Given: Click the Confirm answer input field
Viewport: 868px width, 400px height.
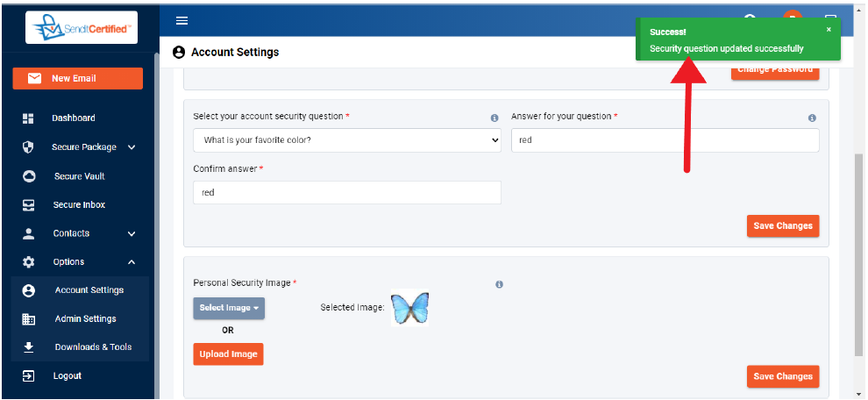Looking at the screenshot, I should [346, 193].
